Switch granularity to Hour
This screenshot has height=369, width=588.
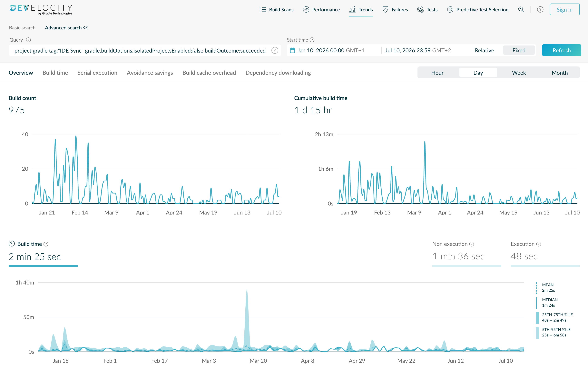pyautogui.click(x=437, y=73)
